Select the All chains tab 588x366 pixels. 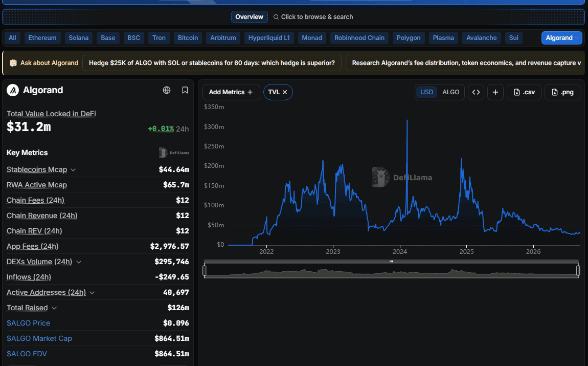(12, 38)
